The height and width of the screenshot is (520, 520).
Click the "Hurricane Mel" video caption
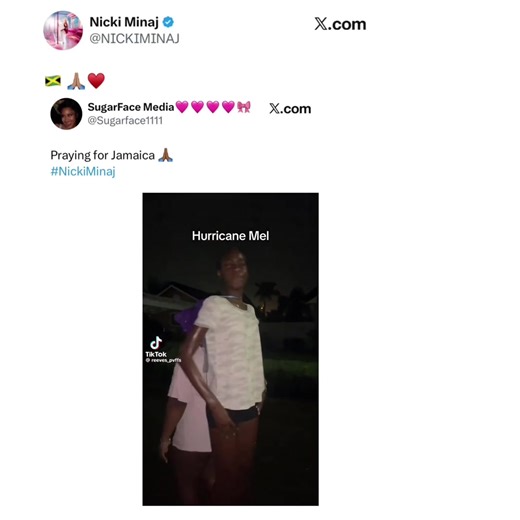click(x=230, y=236)
